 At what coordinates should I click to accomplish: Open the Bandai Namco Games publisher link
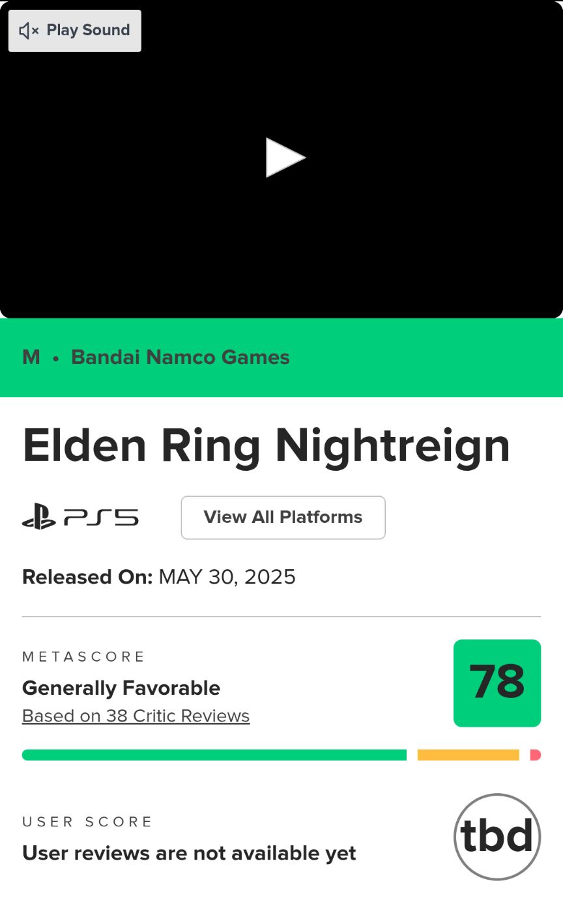[180, 357]
